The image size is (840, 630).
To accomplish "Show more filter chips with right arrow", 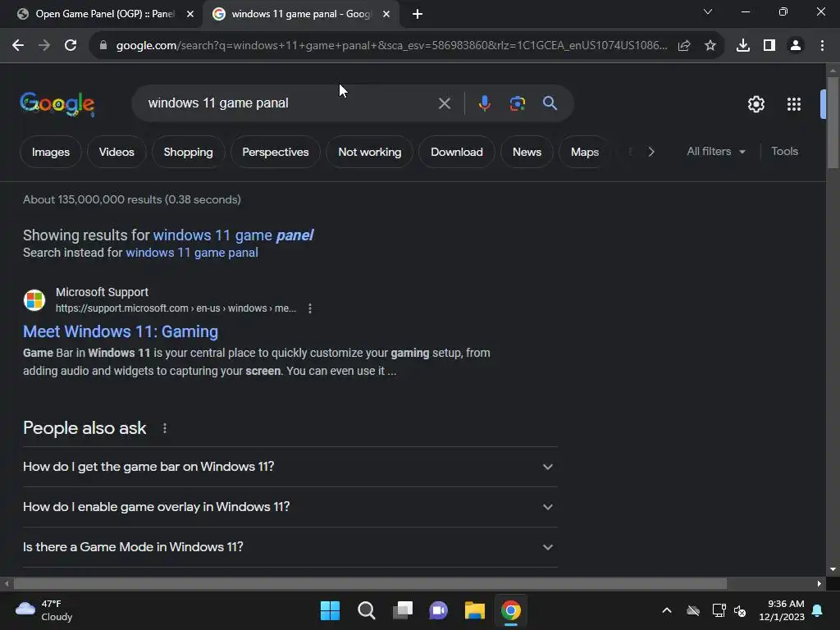I will pyautogui.click(x=651, y=152).
